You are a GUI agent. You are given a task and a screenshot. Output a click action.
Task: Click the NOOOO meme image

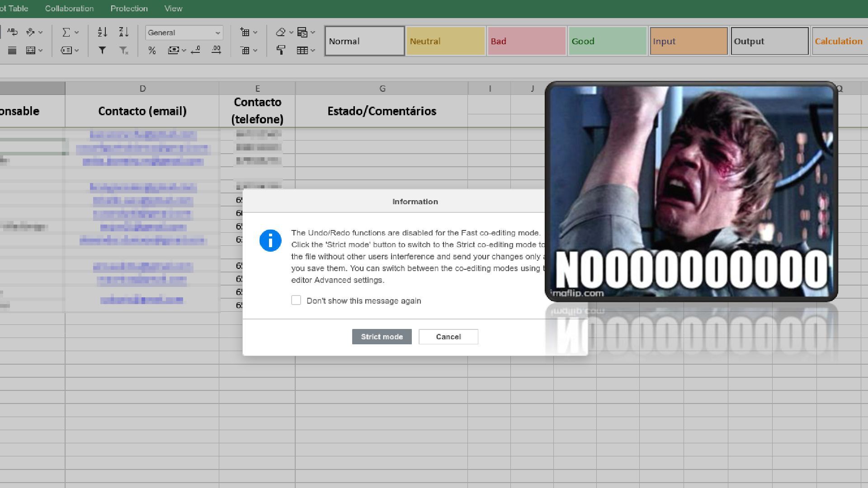(691, 192)
